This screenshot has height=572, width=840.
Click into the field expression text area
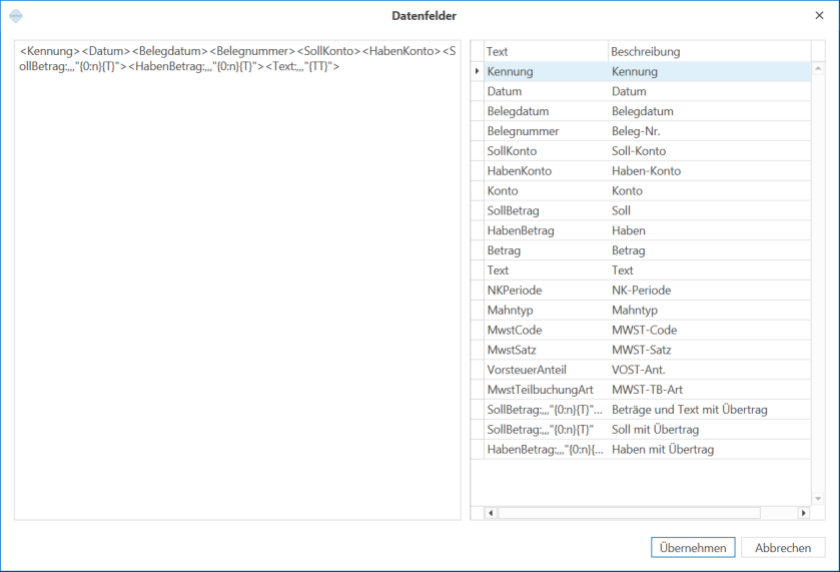(x=237, y=280)
